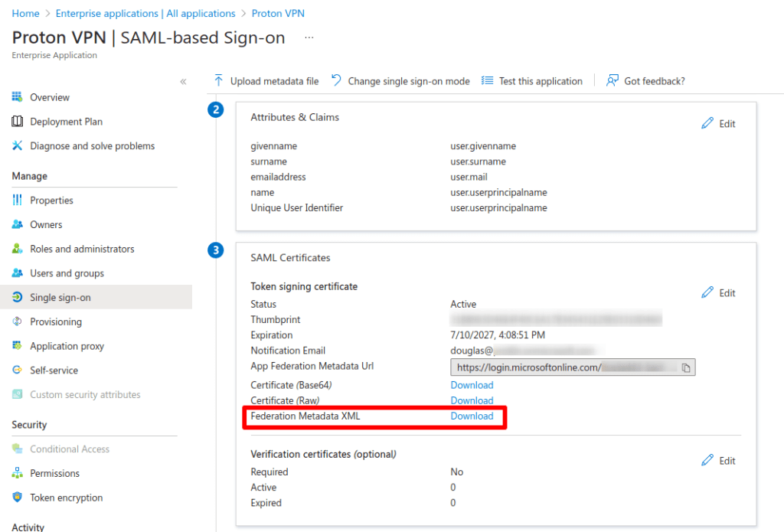Click the user.mail claim value
This screenshot has height=532, width=784.
469,177
